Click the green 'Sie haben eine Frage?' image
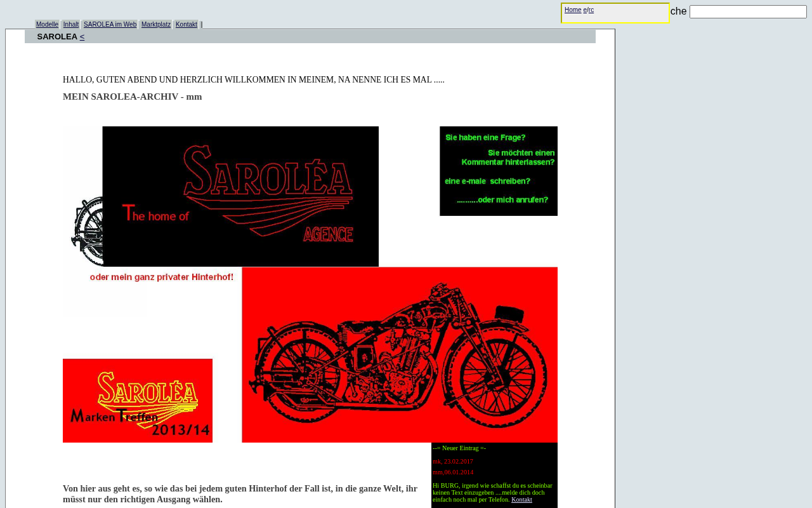 [499, 171]
